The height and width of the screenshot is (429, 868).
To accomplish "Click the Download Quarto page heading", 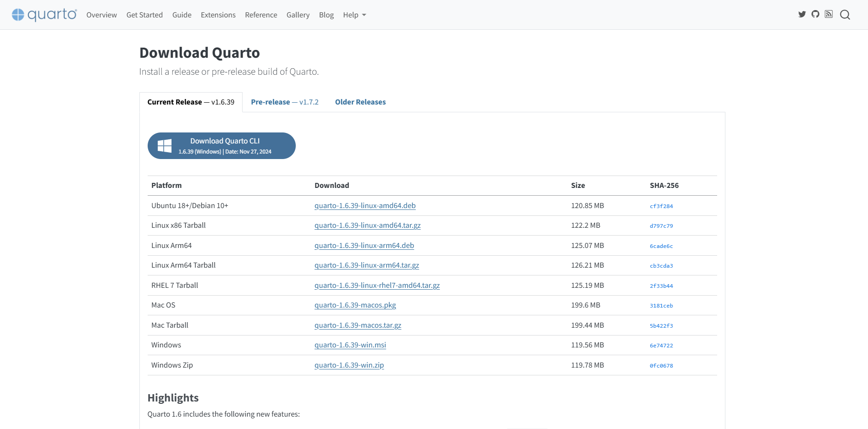I will 199,53.
